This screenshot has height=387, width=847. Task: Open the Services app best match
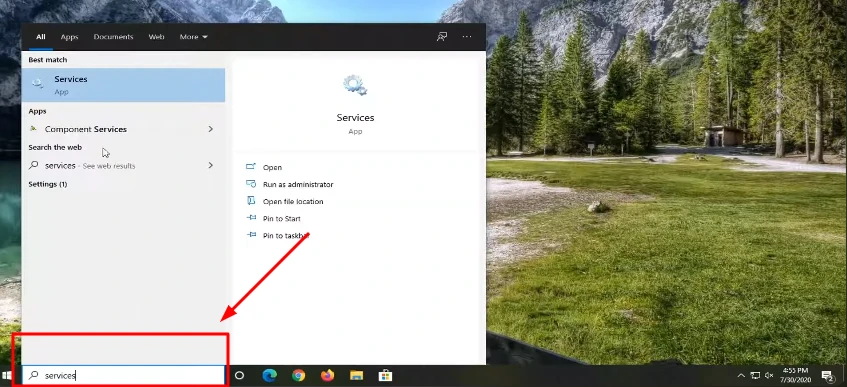point(123,85)
